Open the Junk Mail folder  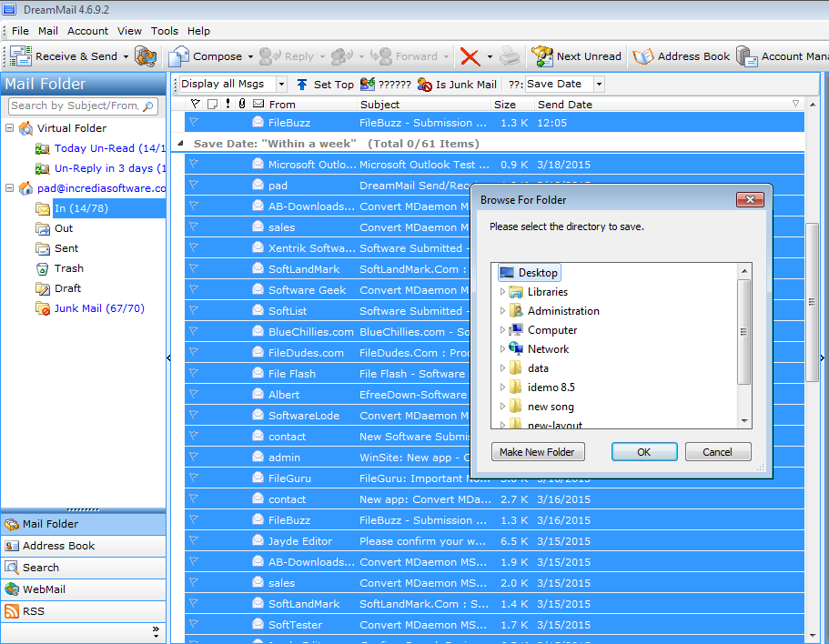coord(99,308)
